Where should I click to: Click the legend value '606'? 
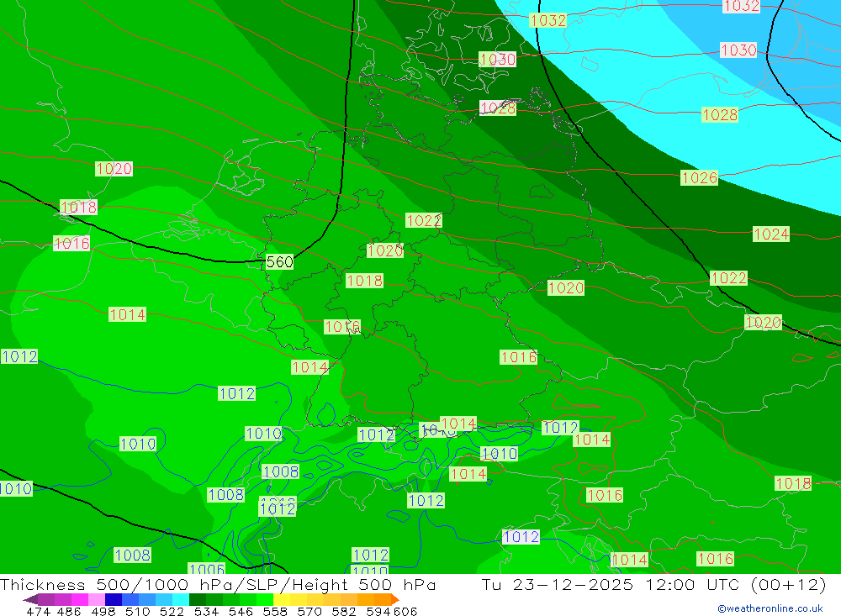405,611
